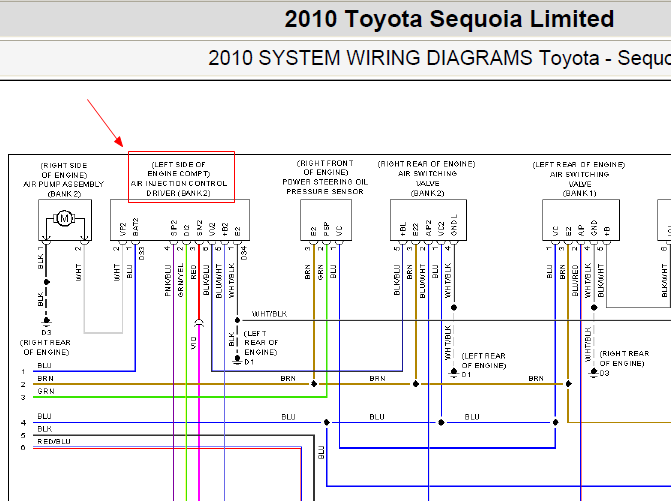
Task: Click the PSP pin on the pressure sensor
Action: [x=327, y=228]
